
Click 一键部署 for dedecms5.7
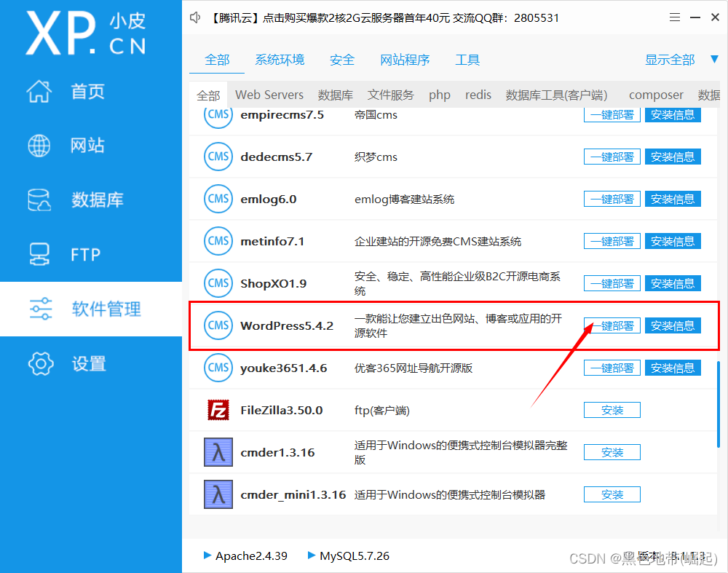(612, 157)
